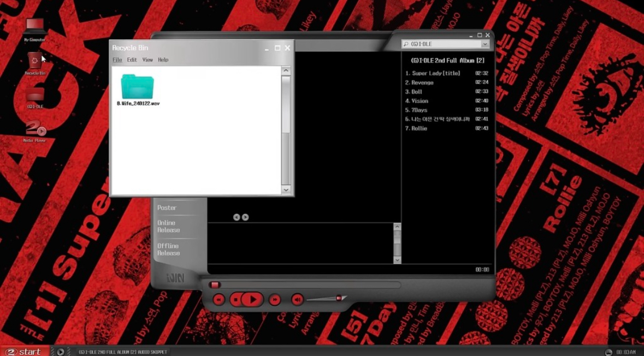Open the File menu in Recycle Bin
This screenshot has height=356, width=644.
pos(117,60)
